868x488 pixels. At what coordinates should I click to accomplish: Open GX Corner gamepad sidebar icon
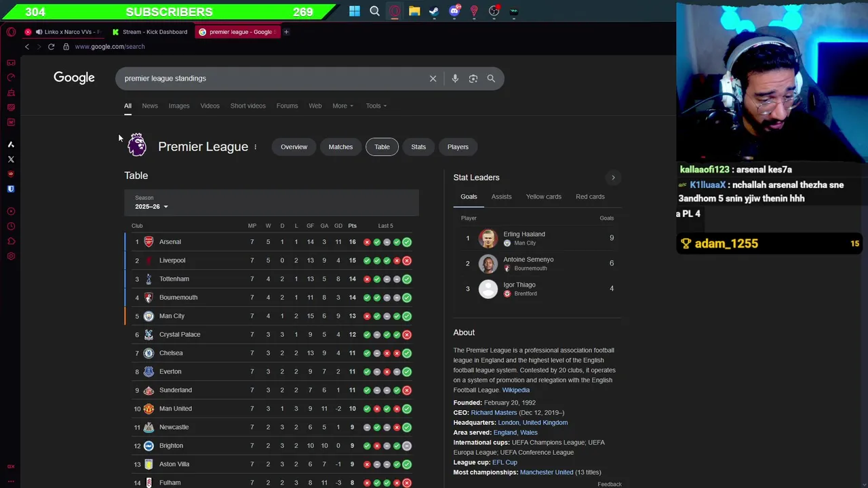point(11,62)
